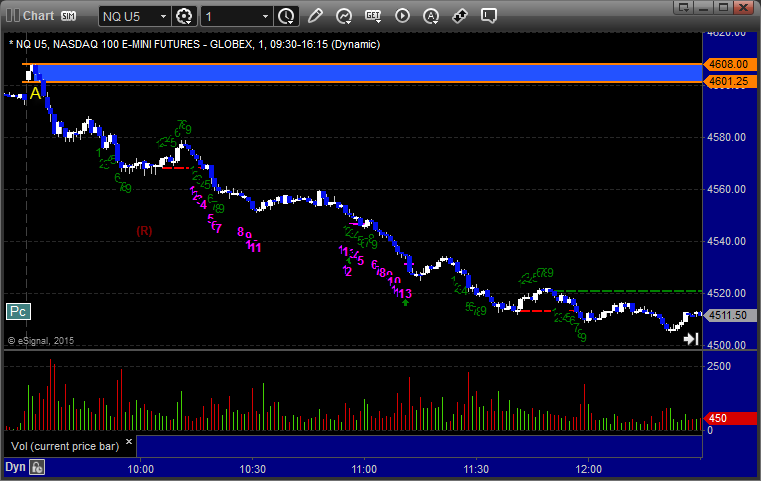The width and height of the screenshot is (761, 481).
Task: Click the Chart title label
Action: pyautogui.click(x=38, y=16)
